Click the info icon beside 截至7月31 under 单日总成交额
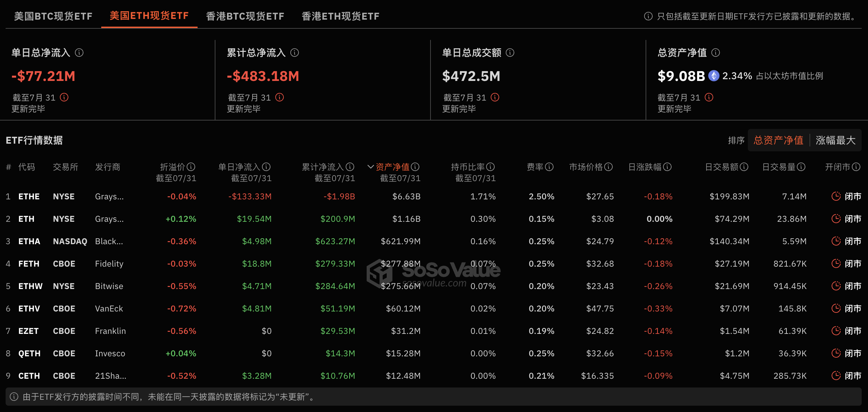Viewport: 868px width, 412px height. tap(495, 97)
